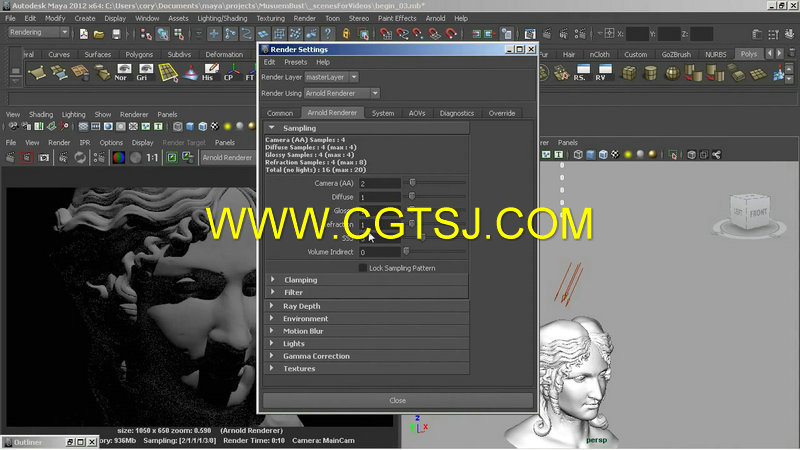Open the Arnold menu in the main menu bar
The width and height of the screenshot is (800, 450).
(x=435, y=18)
